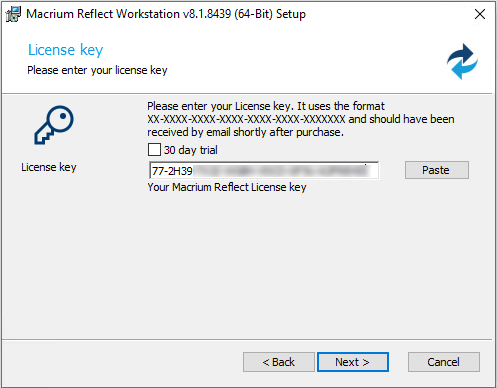Click the blue "License key" heading
497x388 pixels.
pyautogui.click(x=66, y=50)
